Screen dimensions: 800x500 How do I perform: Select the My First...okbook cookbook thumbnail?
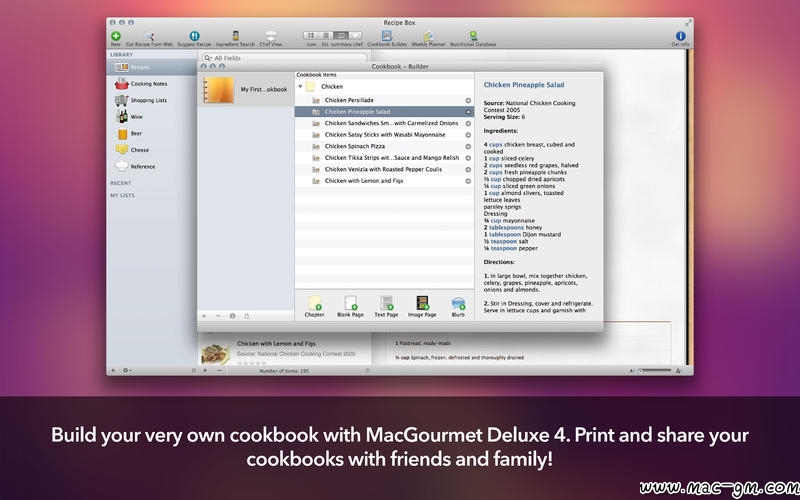pyautogui.click(x=219, y=90)
